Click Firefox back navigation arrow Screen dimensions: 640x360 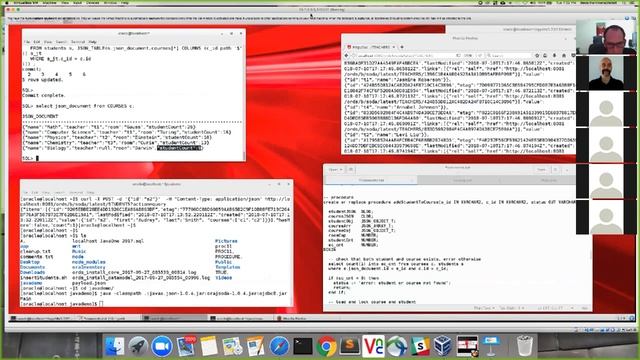(x=347, y=56)
